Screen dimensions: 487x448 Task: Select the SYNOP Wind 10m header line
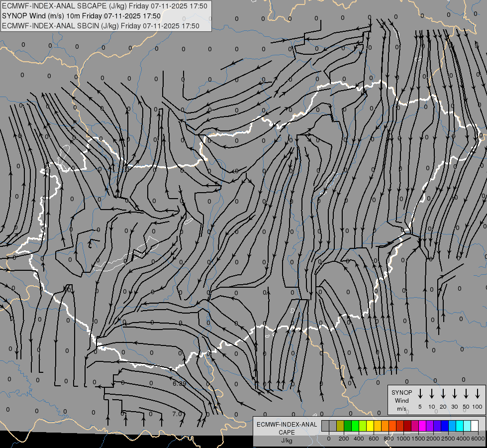point(82,16)
